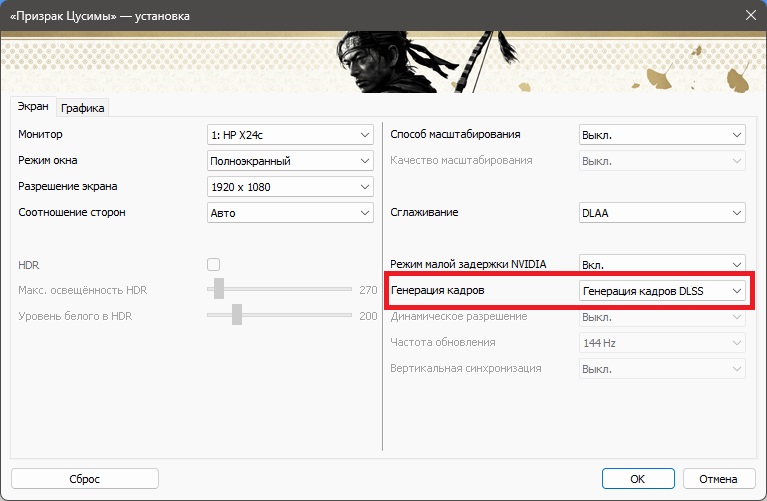Expand the Сглаживание DLAA dropdown

tap(662, 213)
